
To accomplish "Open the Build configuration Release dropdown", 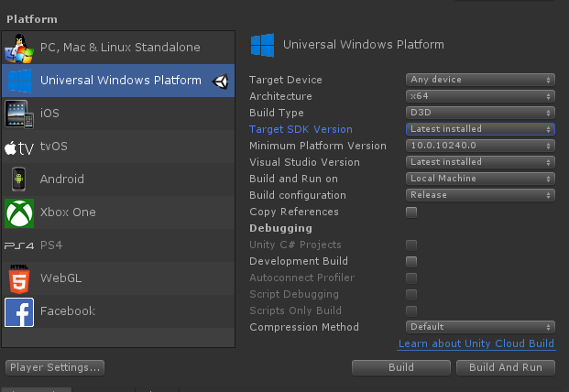I will click(480, 195).
